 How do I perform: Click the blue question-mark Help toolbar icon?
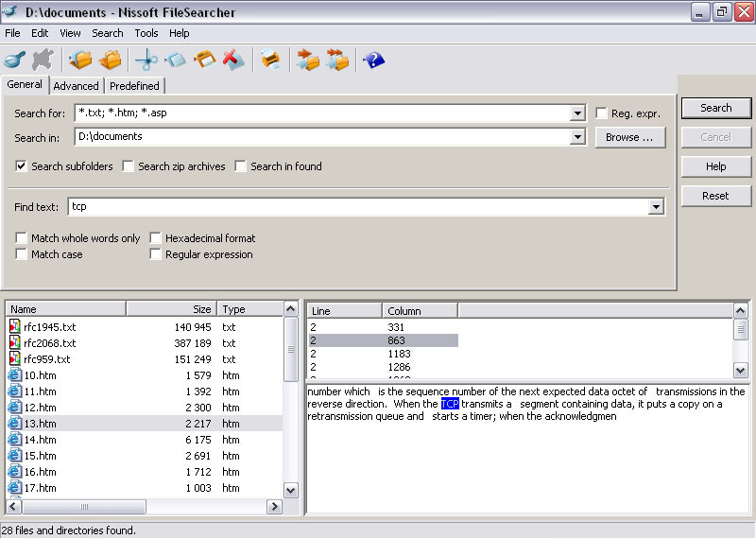tap(373, 60)
